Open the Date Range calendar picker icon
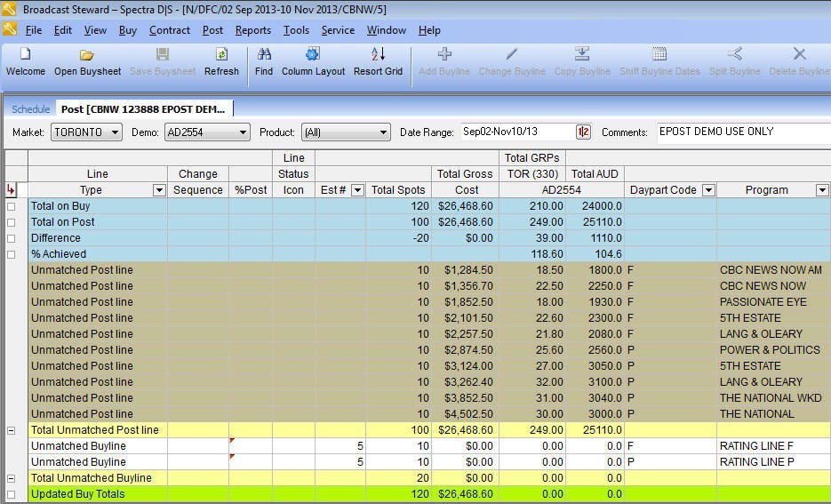 pyautogui.click(x=583, y=132)
